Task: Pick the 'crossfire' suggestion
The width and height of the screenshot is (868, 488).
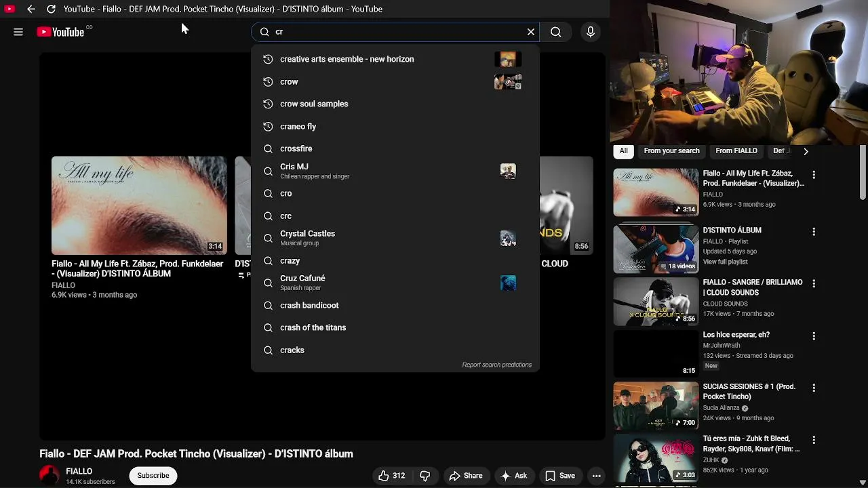Action: [x=395, y=148]
